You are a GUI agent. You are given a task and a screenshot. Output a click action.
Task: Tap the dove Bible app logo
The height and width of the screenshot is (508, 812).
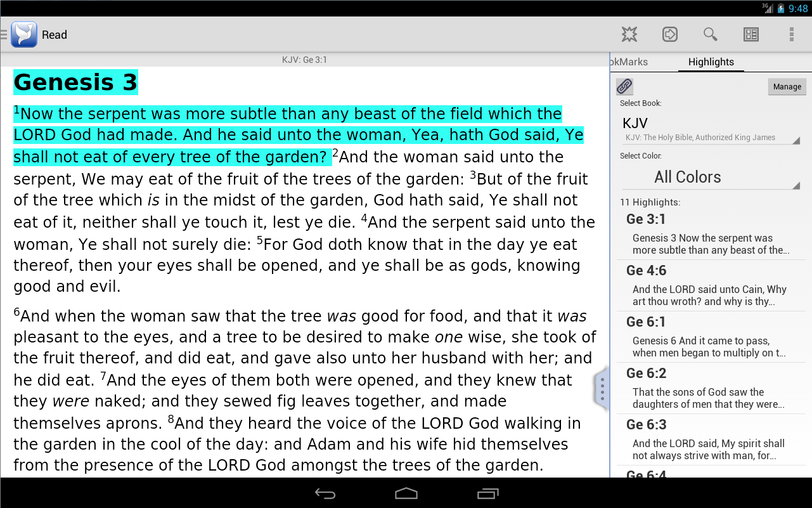tap(23, 34)
